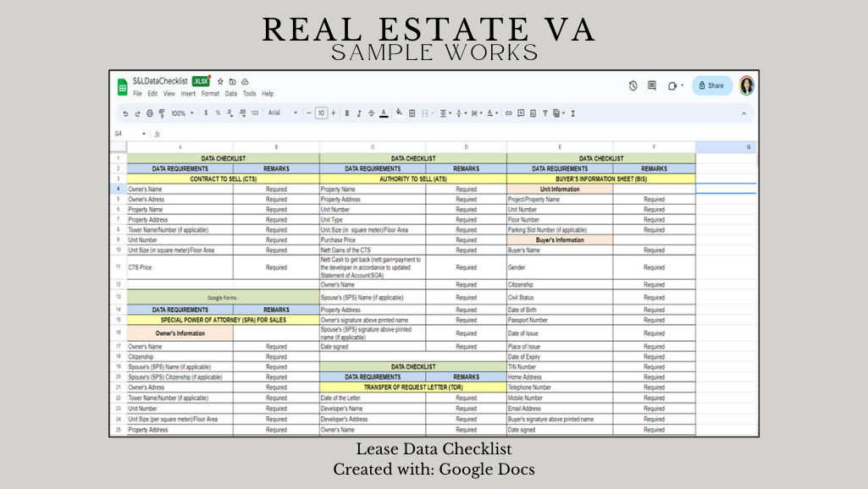Toggle strikethrough formatting
The width and height of the screenshot is (868, 489).
click(x=371, y=113)
